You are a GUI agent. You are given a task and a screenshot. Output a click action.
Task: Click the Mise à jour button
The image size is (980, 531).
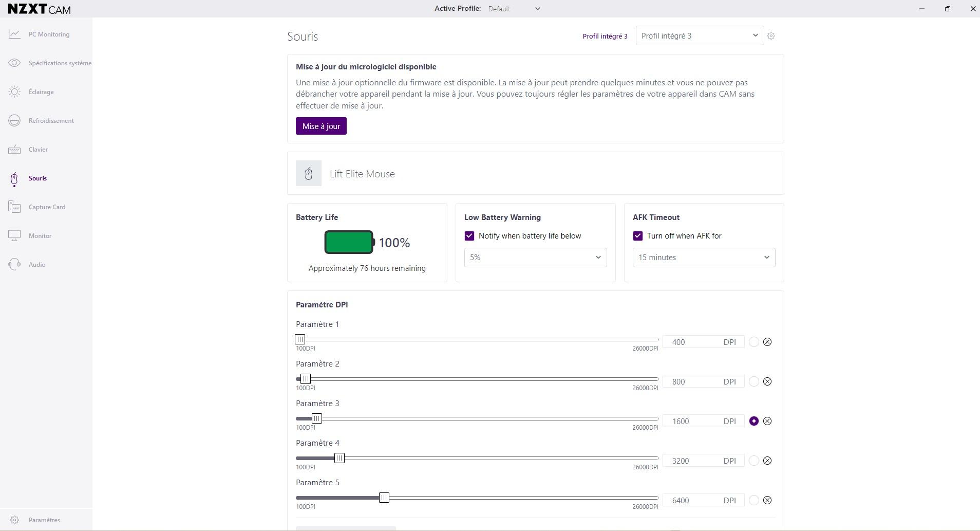point(321,126)
